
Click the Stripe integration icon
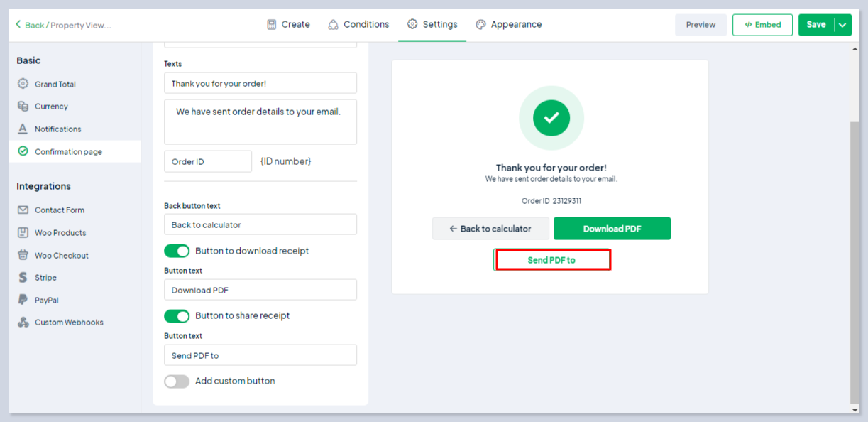[x=23, y=278]
